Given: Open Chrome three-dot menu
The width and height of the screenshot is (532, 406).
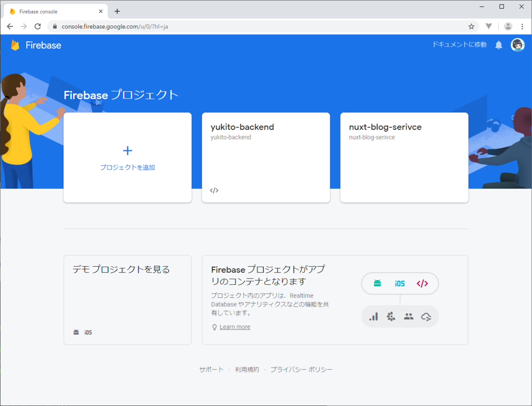Looking at the screenshot, I should coord(522,26).
